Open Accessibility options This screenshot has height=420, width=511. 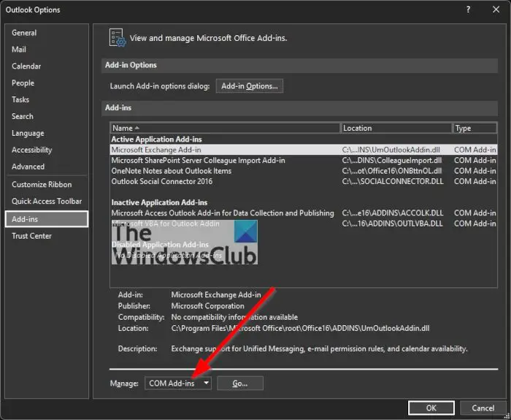pyautogui.click(x=32, y=150)
